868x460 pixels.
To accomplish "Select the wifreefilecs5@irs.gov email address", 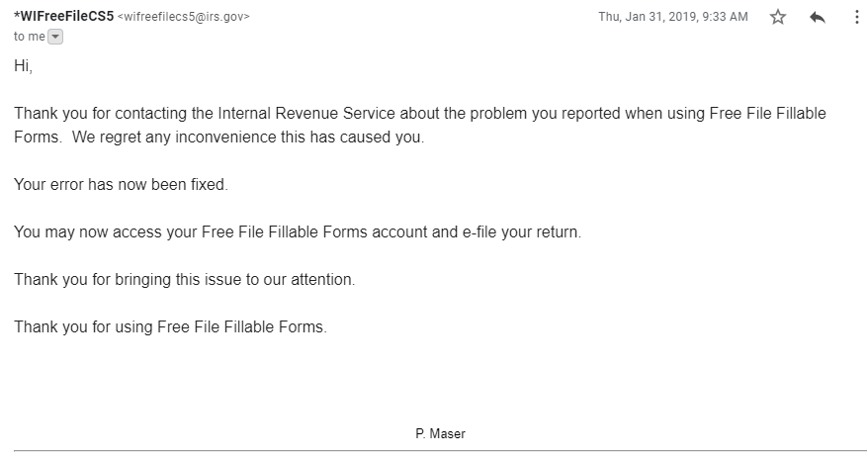I will (x=183, y=17).
